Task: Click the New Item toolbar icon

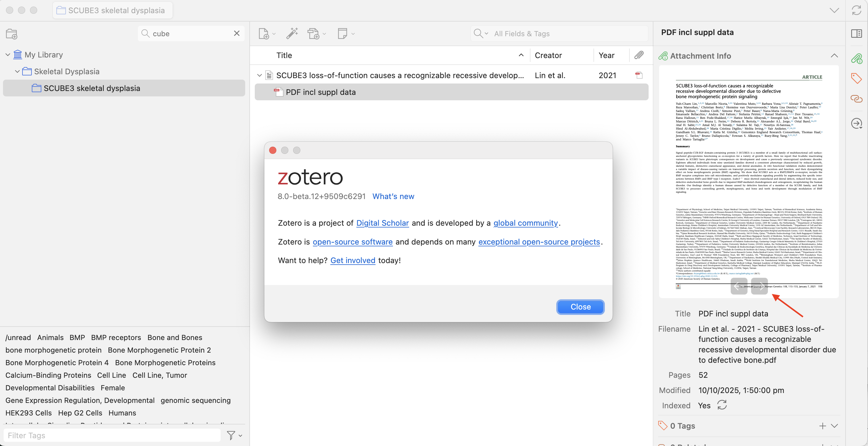Action: coord(264,34)
